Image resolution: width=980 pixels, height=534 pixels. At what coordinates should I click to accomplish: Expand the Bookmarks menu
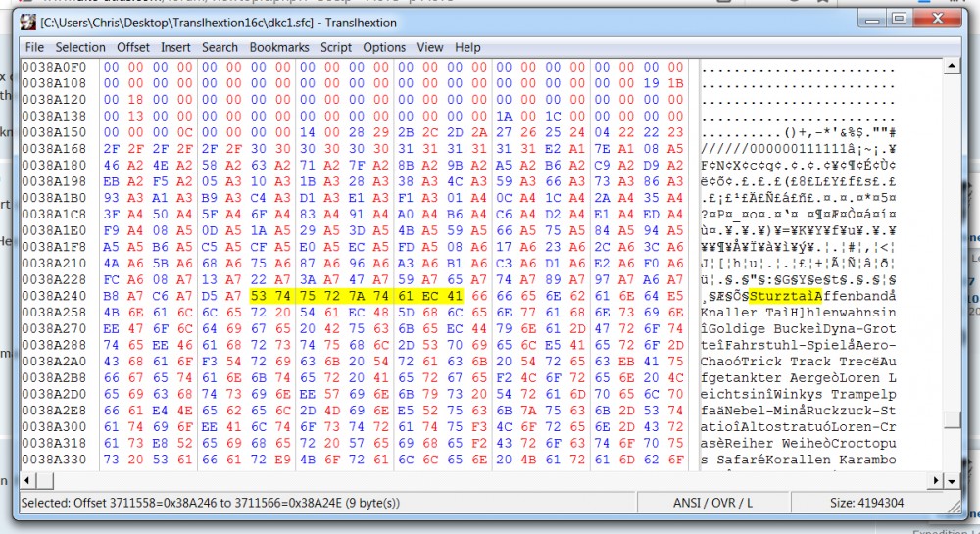[x=278, y=47]
